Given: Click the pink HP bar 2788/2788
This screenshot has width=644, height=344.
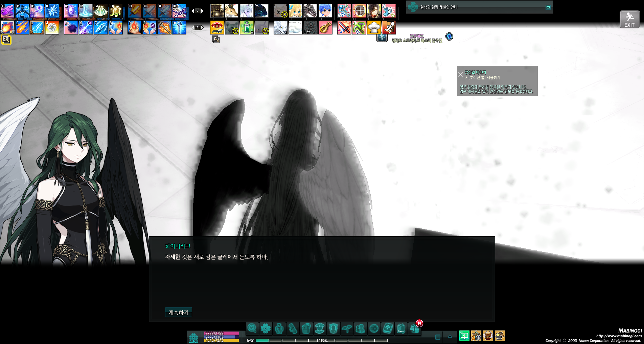Looking at the screenshot, I should pyautogui.click(x=222, y=333).
